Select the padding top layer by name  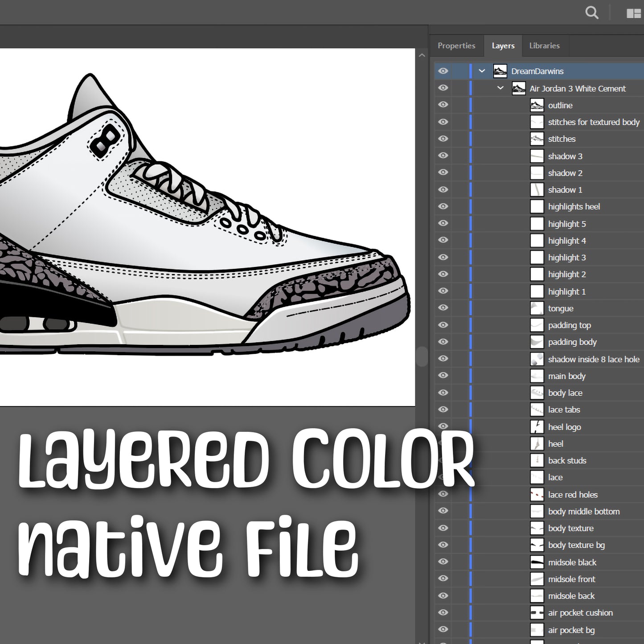(570, 325)
